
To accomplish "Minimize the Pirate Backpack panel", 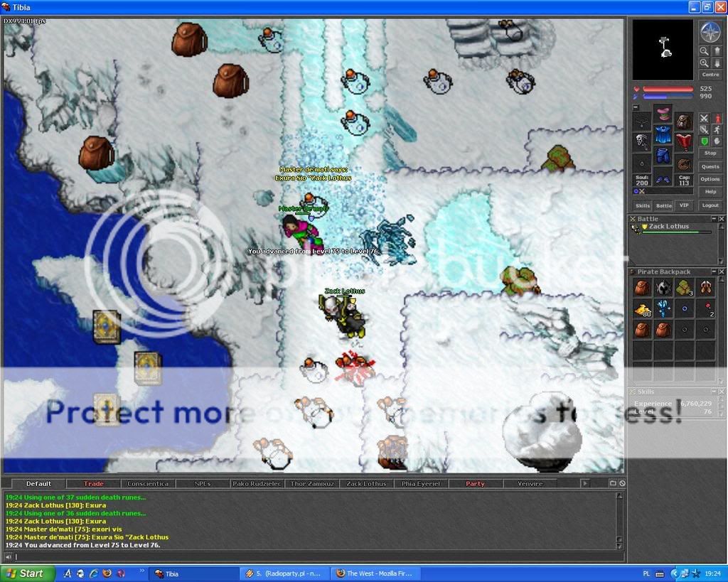I will point(714,271).
